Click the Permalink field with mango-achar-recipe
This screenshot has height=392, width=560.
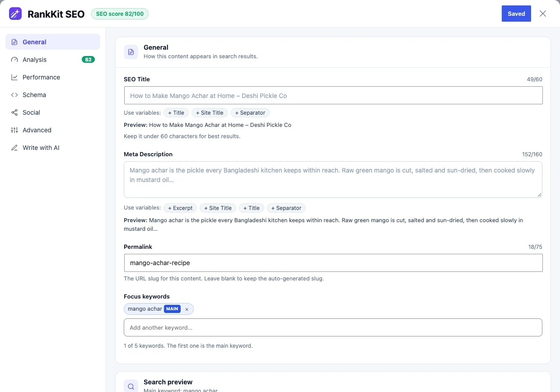[x=333, y=263]
